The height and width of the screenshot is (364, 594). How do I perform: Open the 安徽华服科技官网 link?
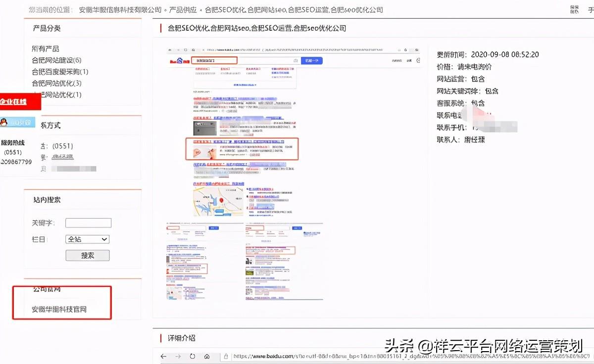[59, 310]
